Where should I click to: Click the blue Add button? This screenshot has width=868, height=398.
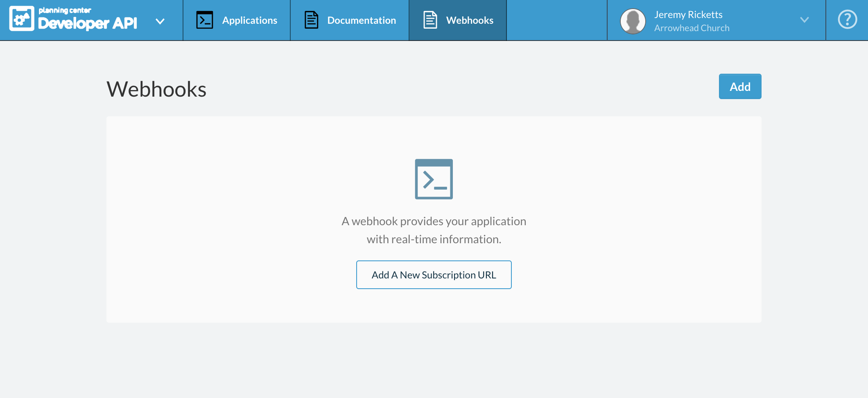tap(739, 86)
